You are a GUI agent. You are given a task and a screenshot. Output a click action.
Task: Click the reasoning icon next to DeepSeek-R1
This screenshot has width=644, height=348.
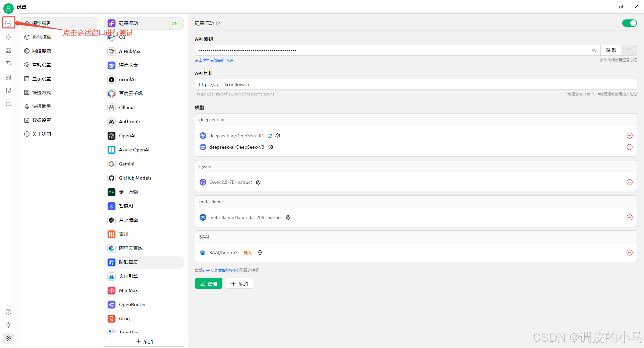click(x=270, y=136)
